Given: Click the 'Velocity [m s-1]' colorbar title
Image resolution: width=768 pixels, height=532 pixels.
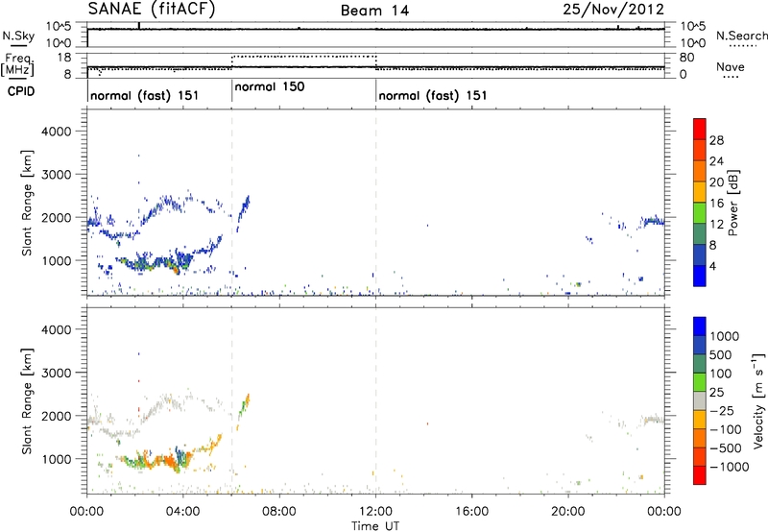Looking at the screenshot, I should [x=757, y=401].
